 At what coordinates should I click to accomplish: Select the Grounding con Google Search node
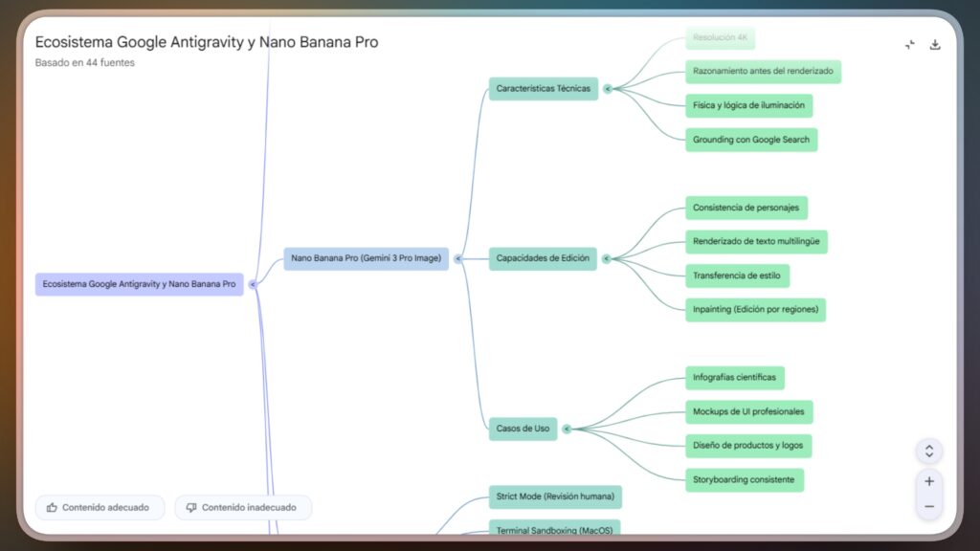point(751,140)
